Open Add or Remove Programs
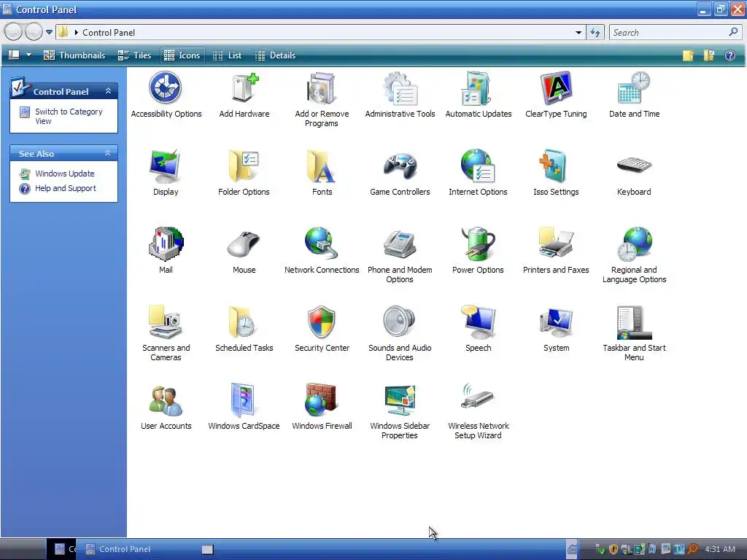 pos(322,99)
